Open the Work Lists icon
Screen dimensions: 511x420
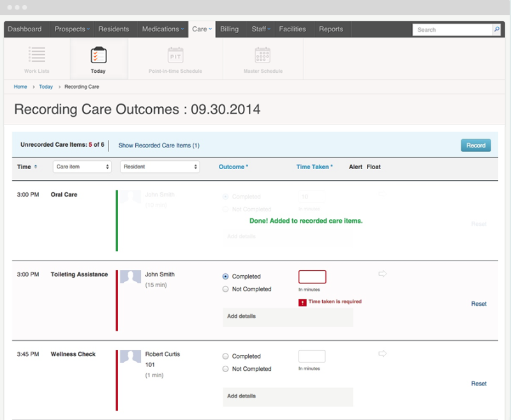pyautogui.click(x=37, y=55)
